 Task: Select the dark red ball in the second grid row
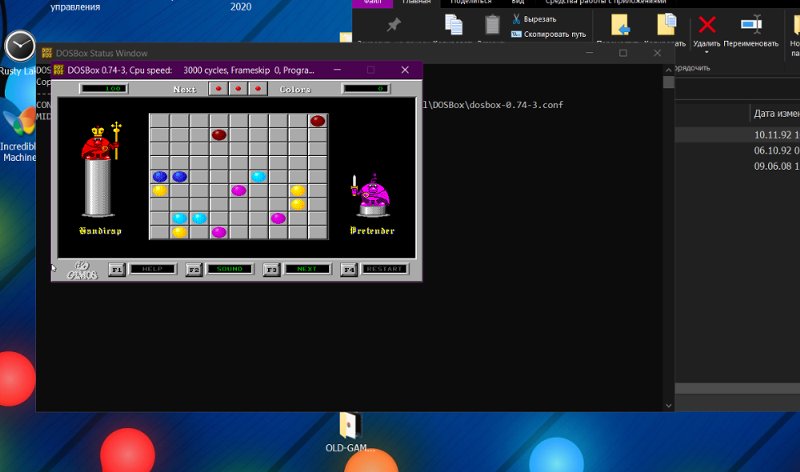point(219,135)
